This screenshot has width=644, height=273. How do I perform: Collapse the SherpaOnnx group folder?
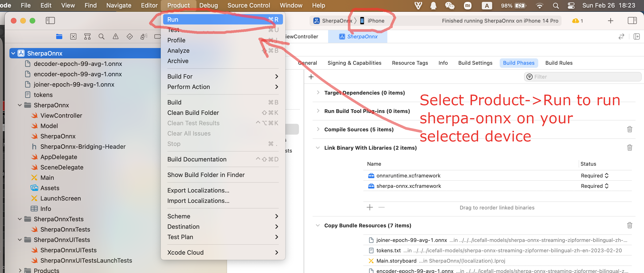pyautogui.click(x=20, y=105)
